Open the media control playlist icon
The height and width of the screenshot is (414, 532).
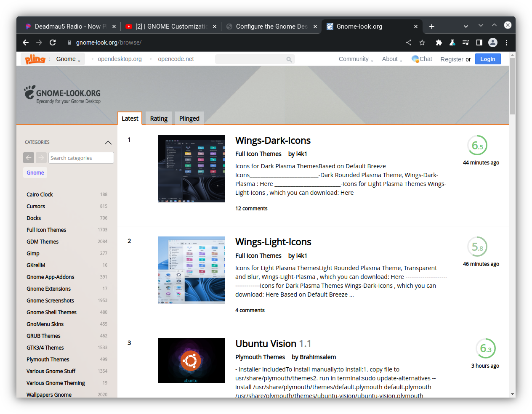pos(465,42)
